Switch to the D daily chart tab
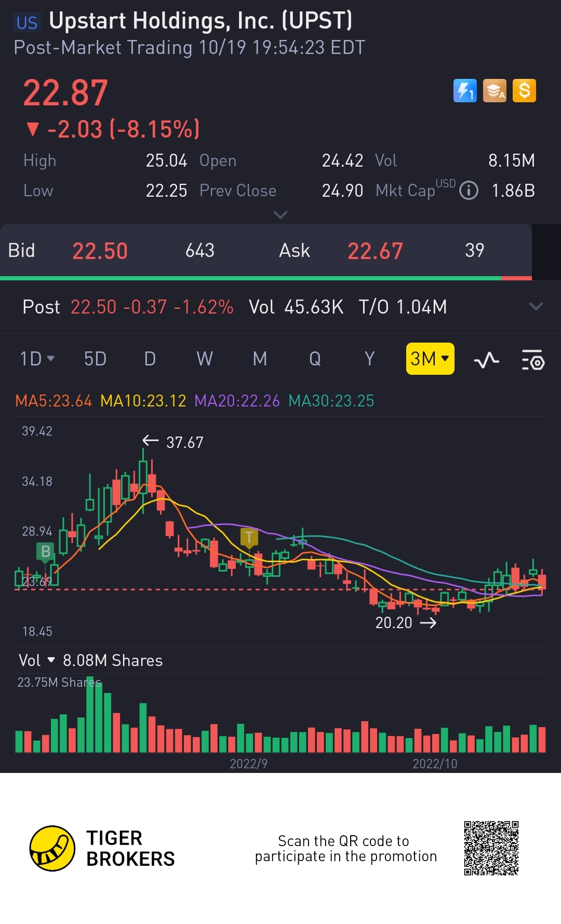Viewport: 561px width, 924px height. click(150, 359)
